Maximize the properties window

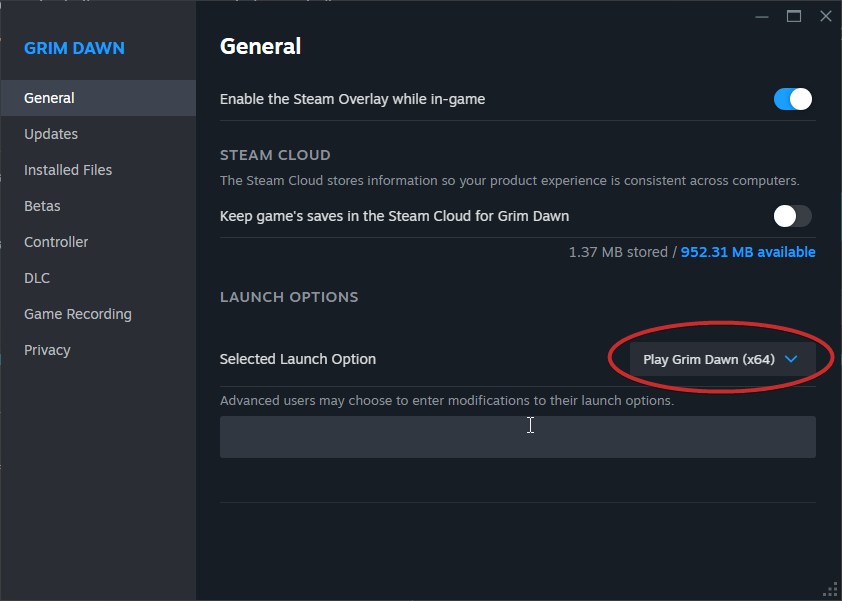pyautogui.click(x=794, y=17)
